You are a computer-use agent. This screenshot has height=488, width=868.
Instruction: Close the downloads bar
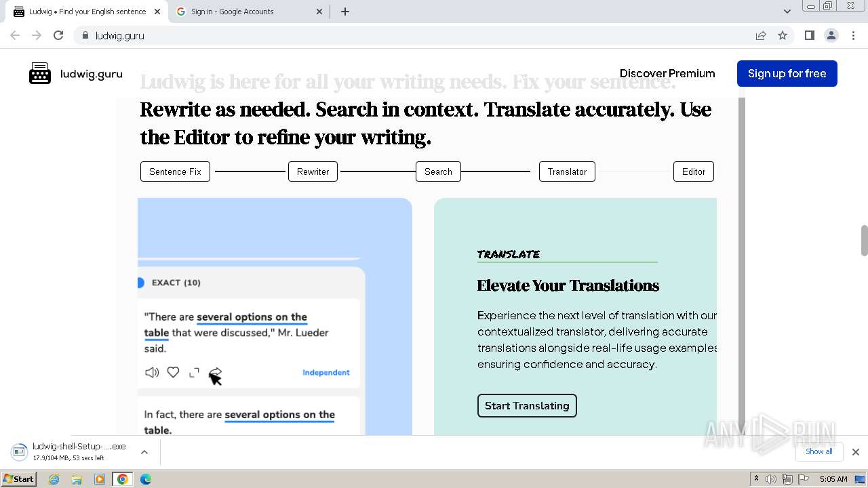click(x=855, y=452)
